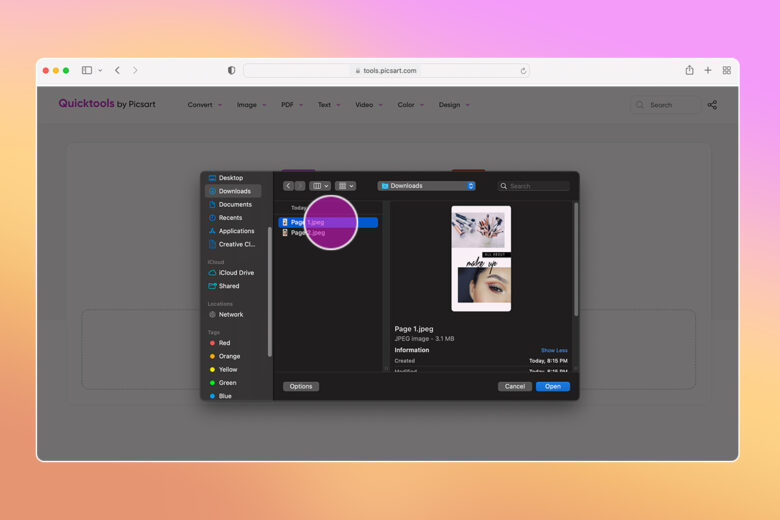Go forward with Safari forward arrow
Screen dimensions: 780x520
tap(135, 70)
